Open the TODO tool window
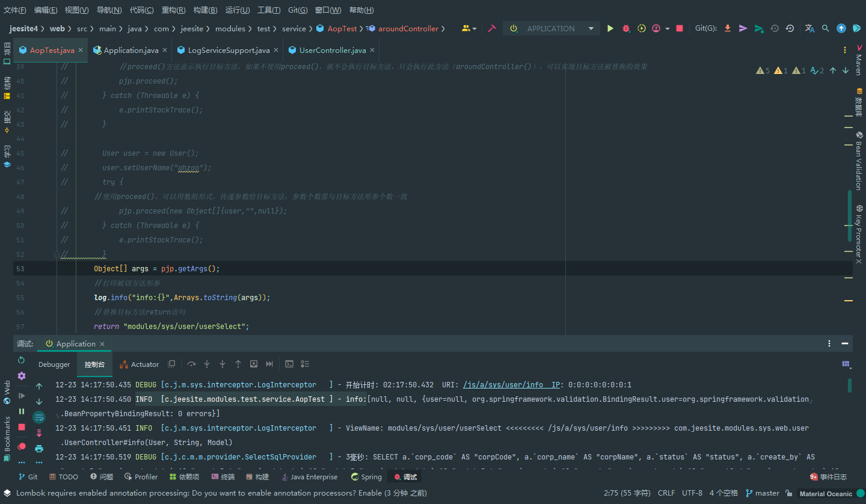The image size is (866, 504). pos(64,476)
